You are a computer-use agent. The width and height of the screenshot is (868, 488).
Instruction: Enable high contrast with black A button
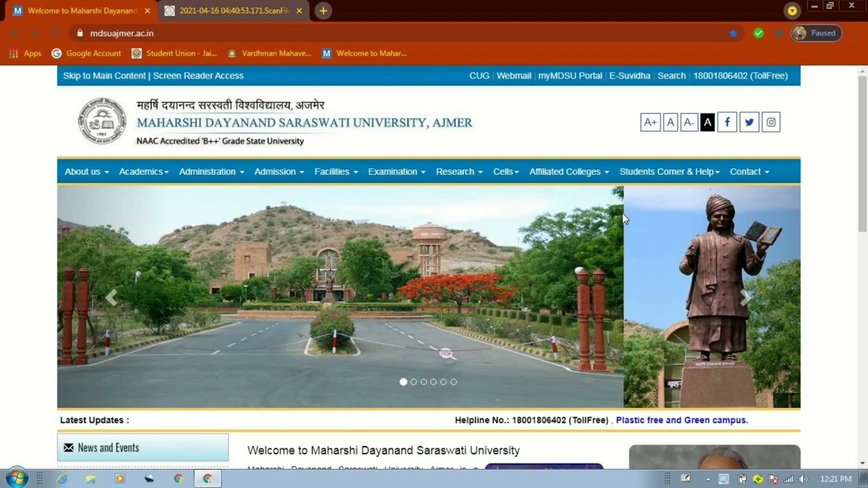tap(707, 122)
